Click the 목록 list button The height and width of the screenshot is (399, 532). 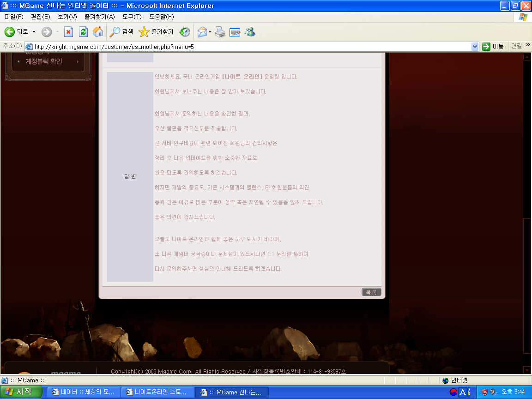point(371,292)
